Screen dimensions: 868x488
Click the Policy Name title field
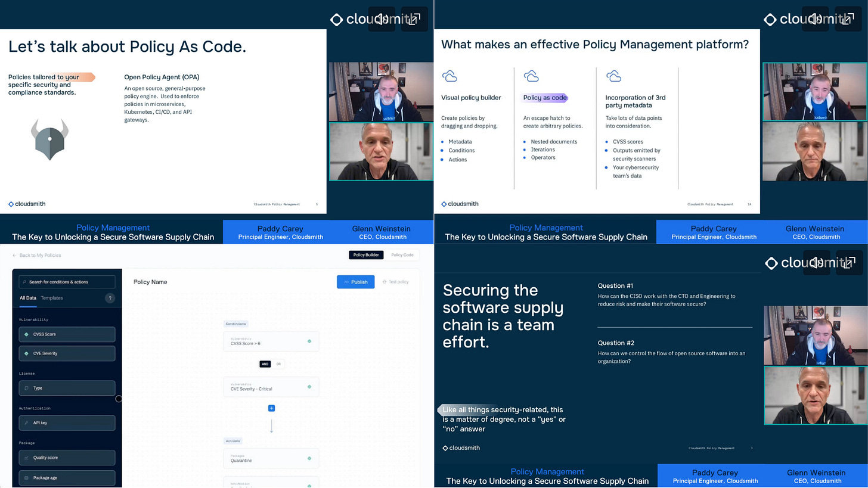[x=150, y=282]
